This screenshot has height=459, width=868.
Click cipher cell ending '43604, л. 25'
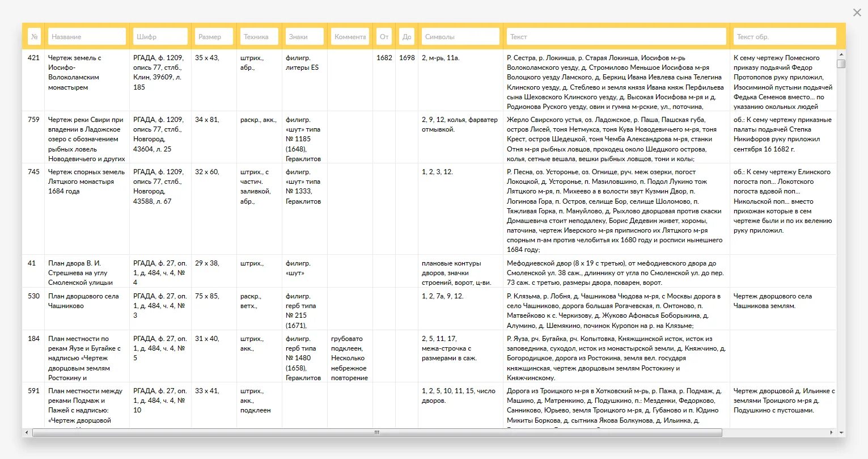click(x=159, y=134)
